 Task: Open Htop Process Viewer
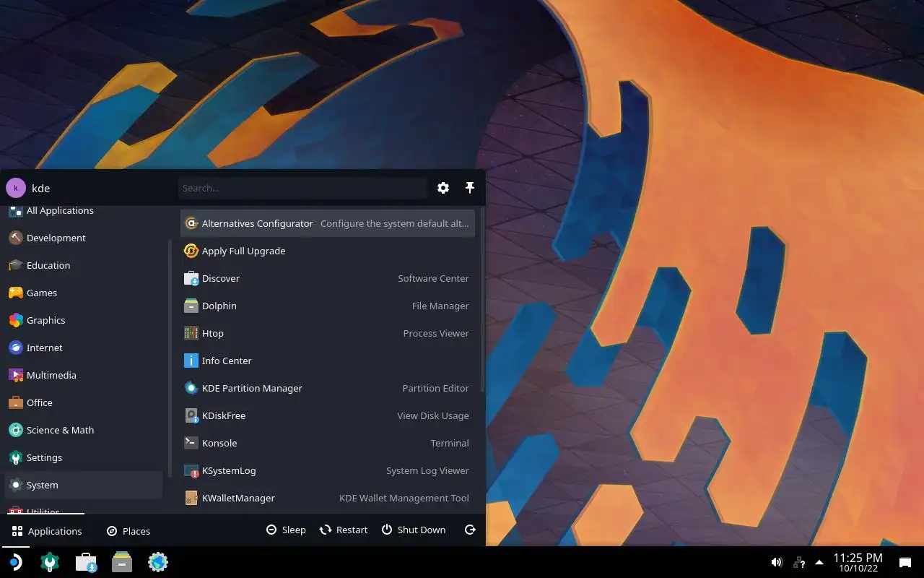[x=328, y=333]
